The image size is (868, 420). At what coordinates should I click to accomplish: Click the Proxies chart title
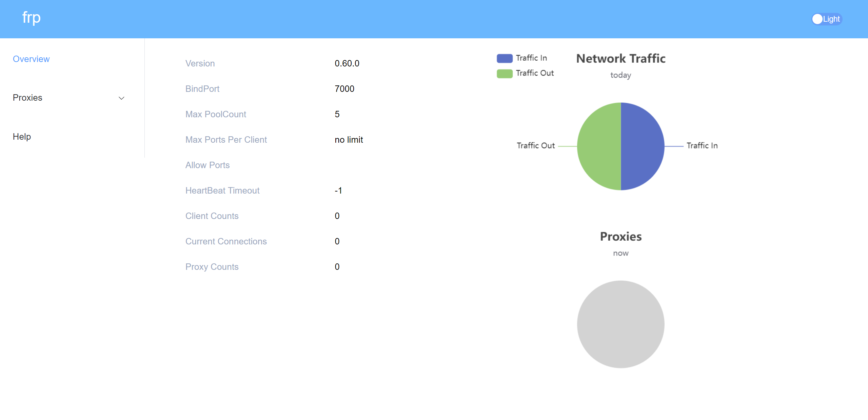[620, 236]
